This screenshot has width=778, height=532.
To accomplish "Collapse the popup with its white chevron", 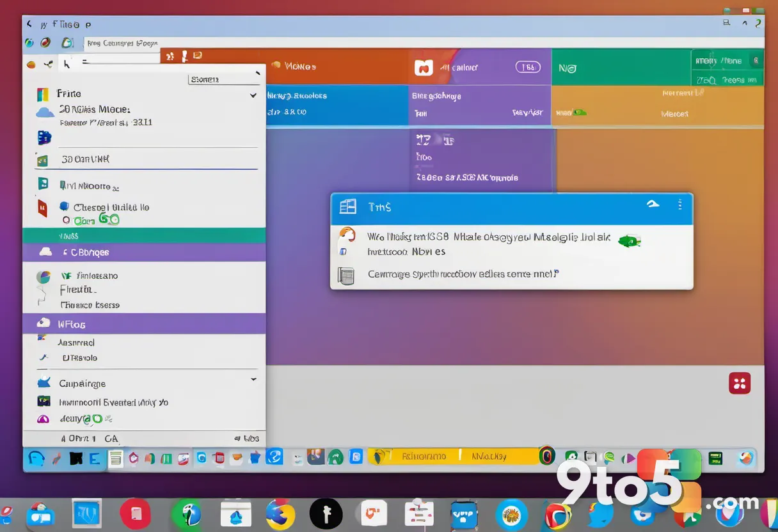I will pos(653,205).
